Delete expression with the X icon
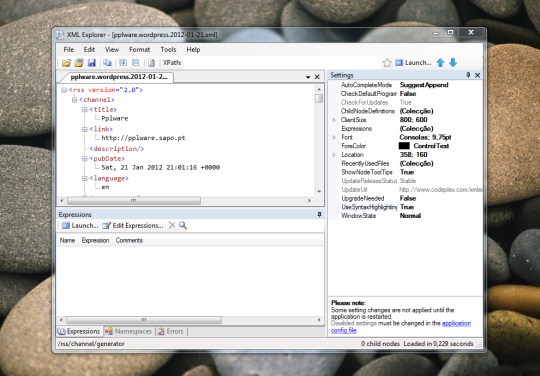540x376 pixels. click(172, 226)
